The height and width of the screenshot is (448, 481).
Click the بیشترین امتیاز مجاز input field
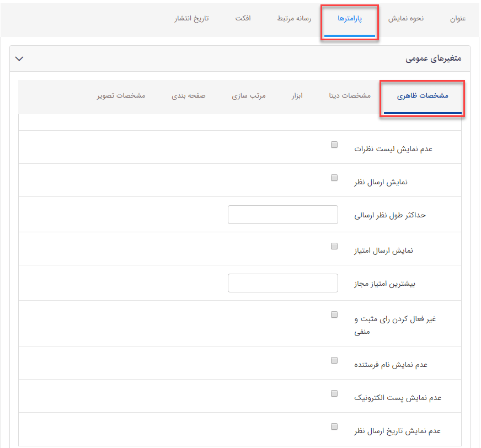point(282,282)
